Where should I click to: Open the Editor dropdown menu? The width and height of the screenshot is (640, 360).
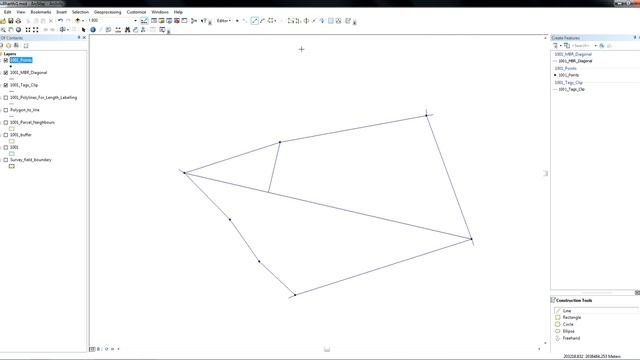pyautogui.click(x=224, y=20)
